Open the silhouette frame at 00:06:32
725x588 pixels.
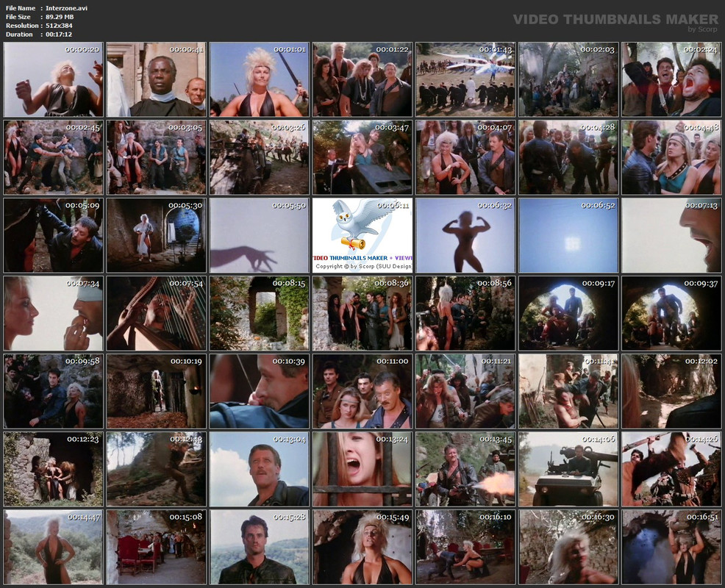pos(465,235)
